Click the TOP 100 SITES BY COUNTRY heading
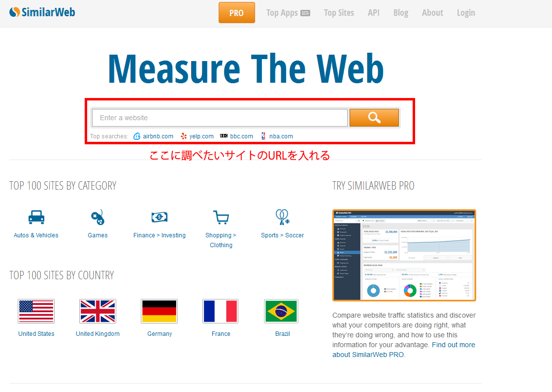 (x=62, y=275)
